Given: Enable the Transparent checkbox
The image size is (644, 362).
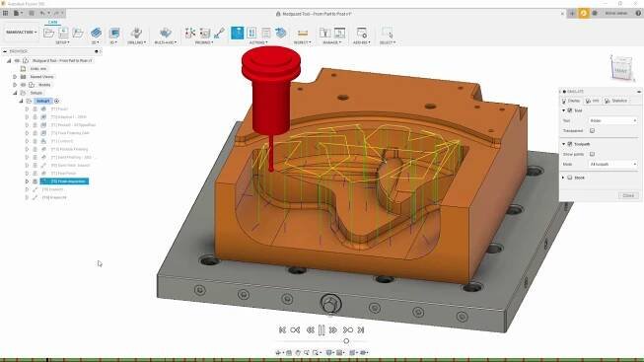Looking at the screenshot, I should [x=592, y=130].
